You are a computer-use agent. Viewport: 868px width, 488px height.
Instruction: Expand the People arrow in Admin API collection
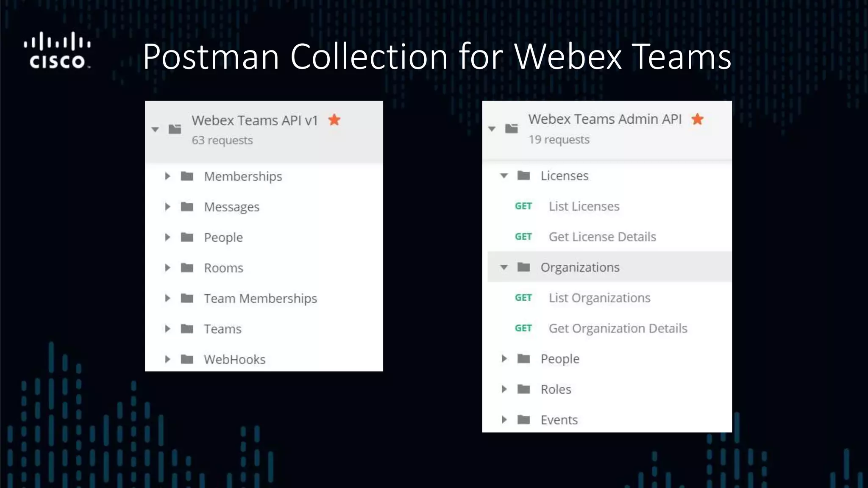click(x=504, y=358)
